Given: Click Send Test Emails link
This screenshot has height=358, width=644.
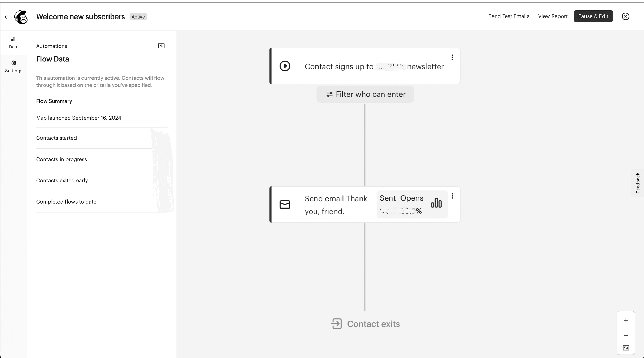Looking at the screenshot, I should point(508,16).
